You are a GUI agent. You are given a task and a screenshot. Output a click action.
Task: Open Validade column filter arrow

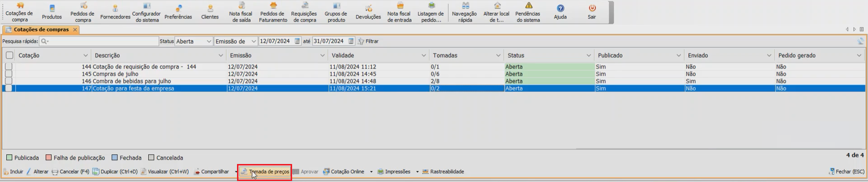[x=423, y=55]
